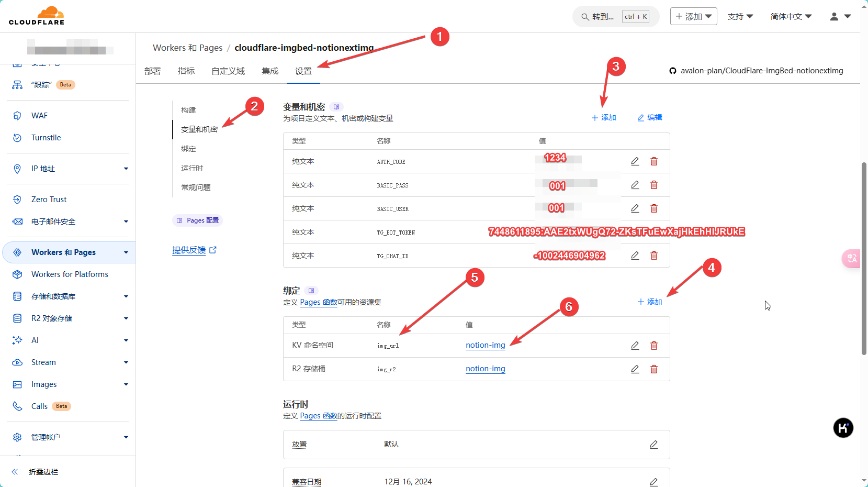Delete the BASIC_PASS variable trash icon
This screenshot has height=487, width=868.
click(x=654, y=185)
